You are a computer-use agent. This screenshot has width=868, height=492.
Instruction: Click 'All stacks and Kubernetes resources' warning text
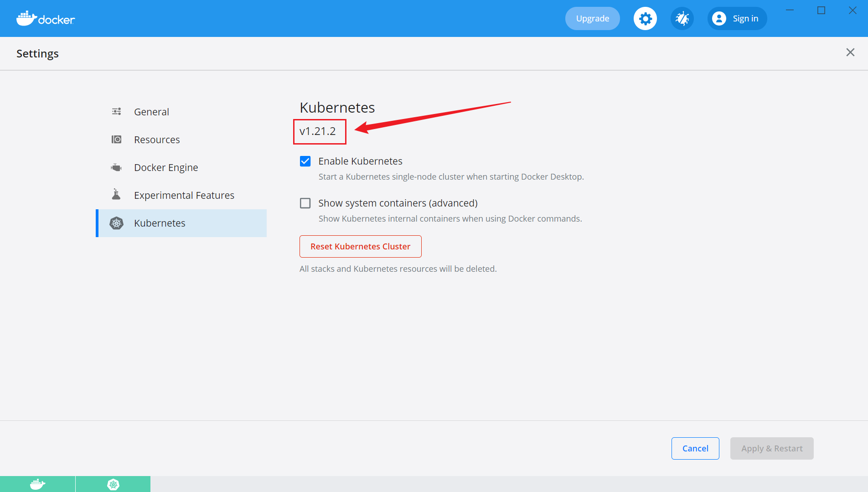click(x=398, y=269)
